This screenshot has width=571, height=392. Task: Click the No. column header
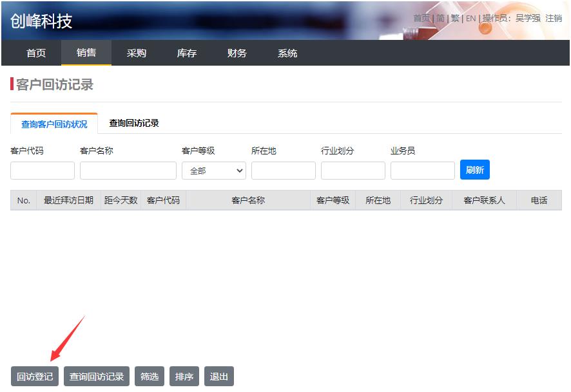click(24, 200)
